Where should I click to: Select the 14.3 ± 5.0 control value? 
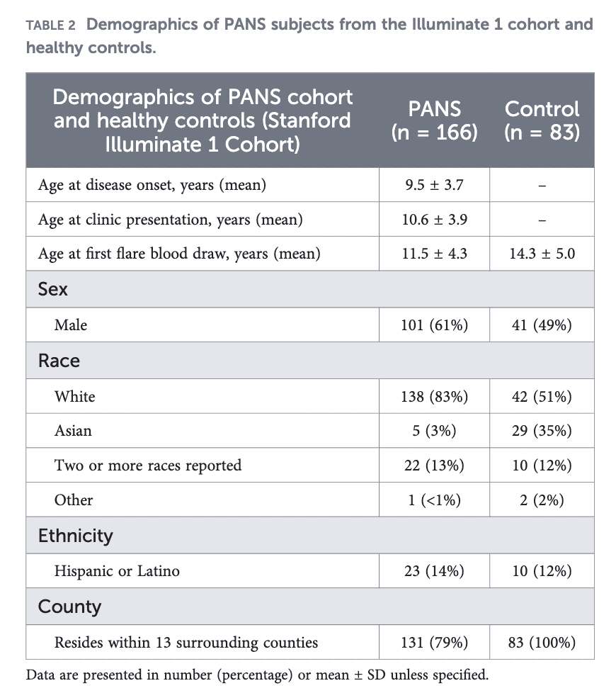point(542,254)
